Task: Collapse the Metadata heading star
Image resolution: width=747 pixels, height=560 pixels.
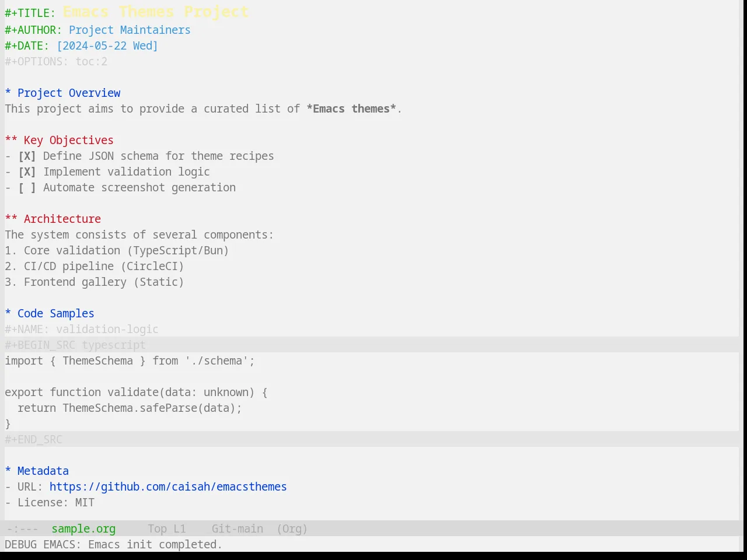Action: coord(8,471)
